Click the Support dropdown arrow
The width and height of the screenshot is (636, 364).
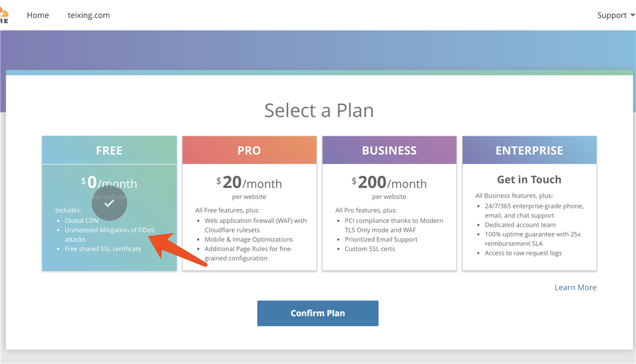coord(632,15)
